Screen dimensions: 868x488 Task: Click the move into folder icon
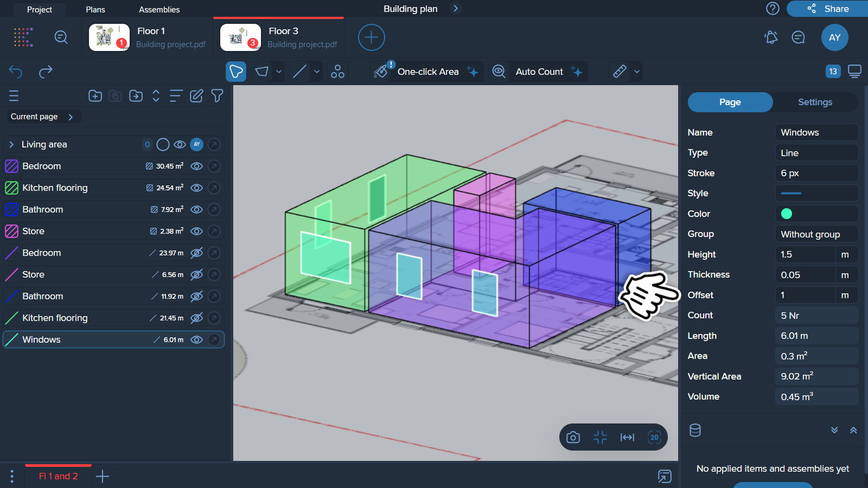pyautogui.click(x=136, y=96)
